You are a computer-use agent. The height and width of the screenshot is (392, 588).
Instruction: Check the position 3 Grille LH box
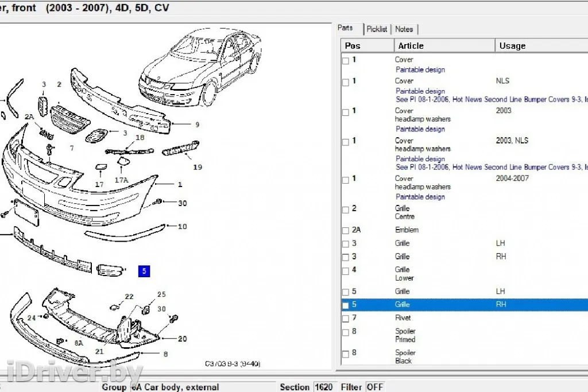click(x=346, y=244)
